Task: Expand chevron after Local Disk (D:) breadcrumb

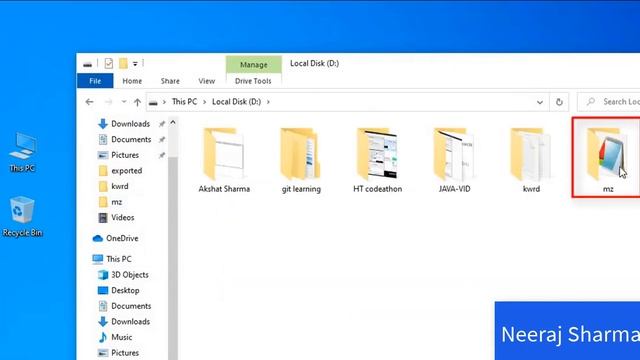Action: pos(268,102)
